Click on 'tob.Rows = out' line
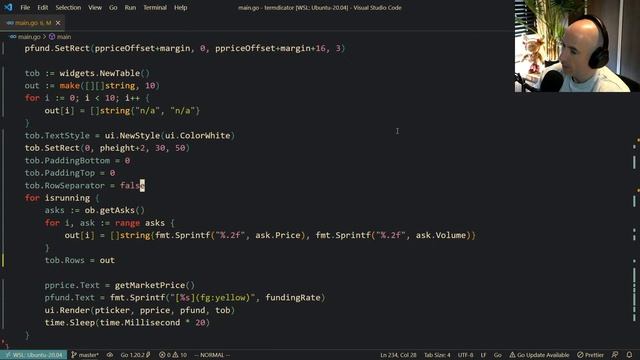This screenshot has height=360, width=640. click(x=80, y=260)
